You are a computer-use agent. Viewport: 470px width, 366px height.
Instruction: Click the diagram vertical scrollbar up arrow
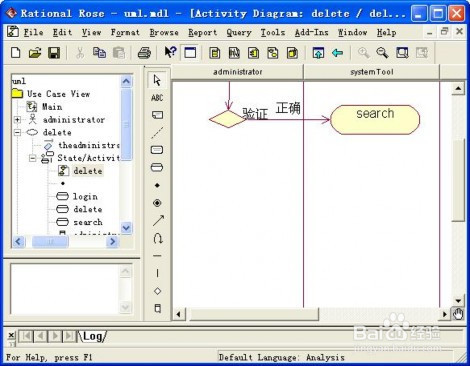pos(458,89)
